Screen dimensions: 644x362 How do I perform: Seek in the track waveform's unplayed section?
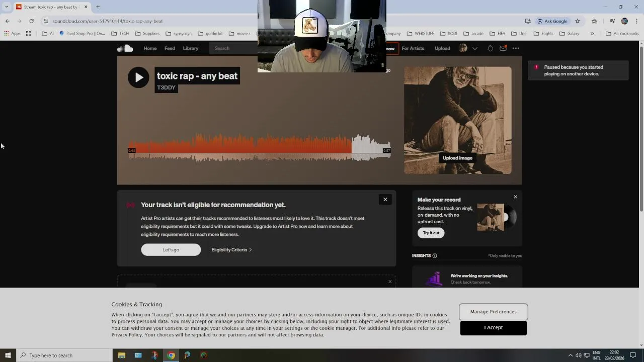(x=371, y=148)
